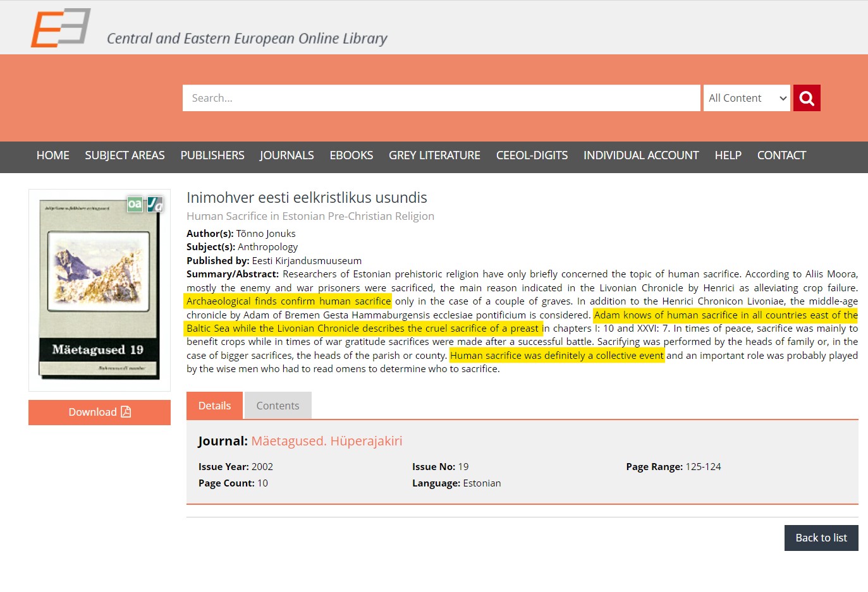Click 'Page Range: 125-124' text
The width and height of the screenshot is (868, 592).
click(x=673, y=467)
